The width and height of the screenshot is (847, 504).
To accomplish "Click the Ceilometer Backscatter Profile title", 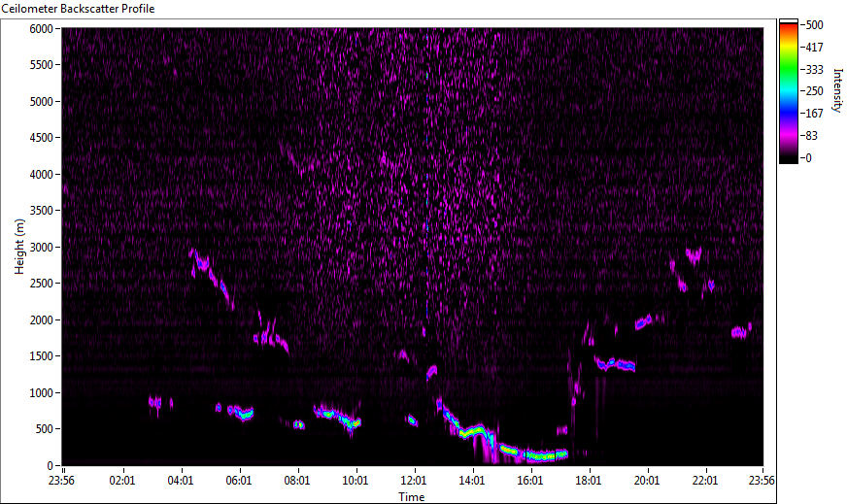I will click(x=78, y=9).
